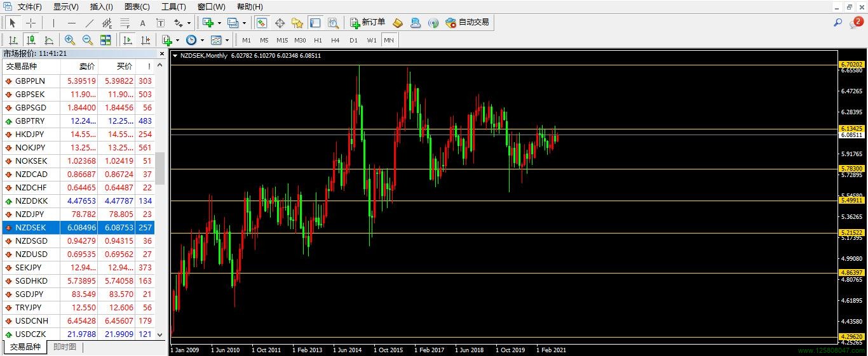Open the NZDSEK,Monthly chart title dropdown arrow
868x356 pixels.
point(175,56)
